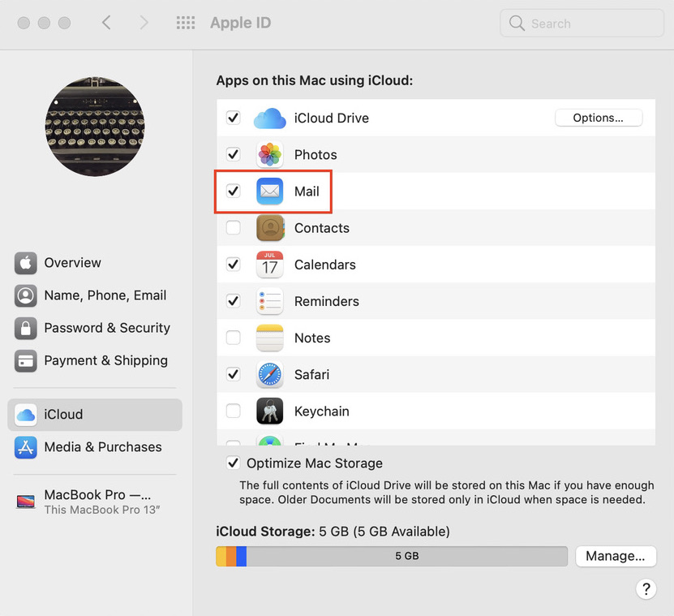674x616 pixels.
Task: Go forward with the right arrow
Action: coord(144,23)
